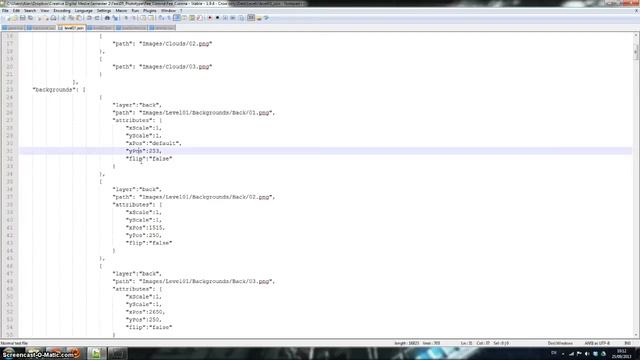This screenshot has height=360, width=640.
Task: Click the Backgrounds/Back/02.png path text
Action: pos(207,197)
